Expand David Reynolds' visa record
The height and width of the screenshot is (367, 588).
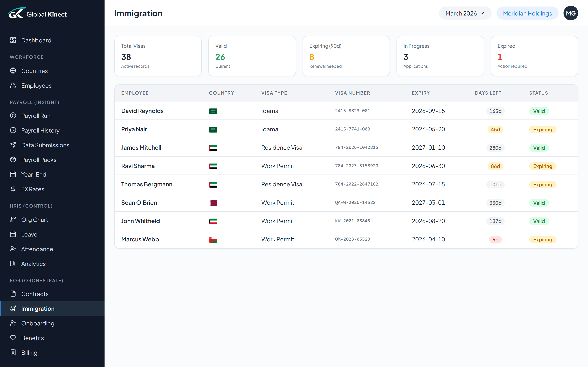tap(142, 111)
